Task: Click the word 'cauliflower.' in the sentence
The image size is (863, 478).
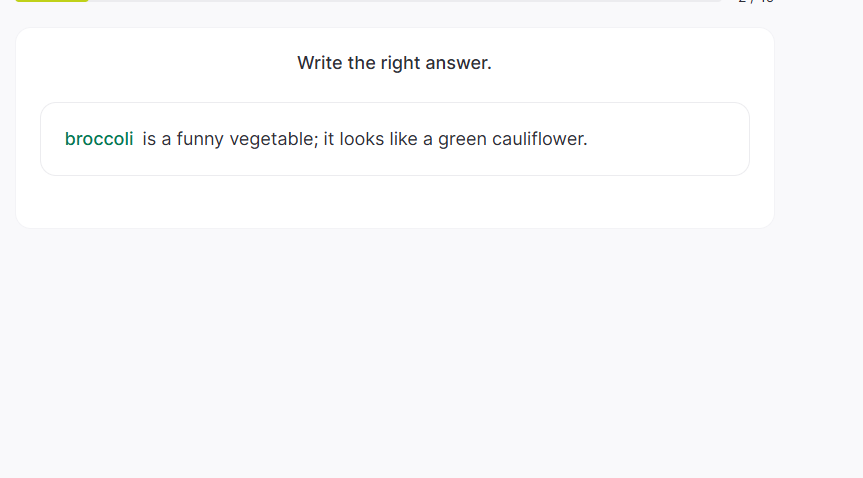Action: point(540,139)
